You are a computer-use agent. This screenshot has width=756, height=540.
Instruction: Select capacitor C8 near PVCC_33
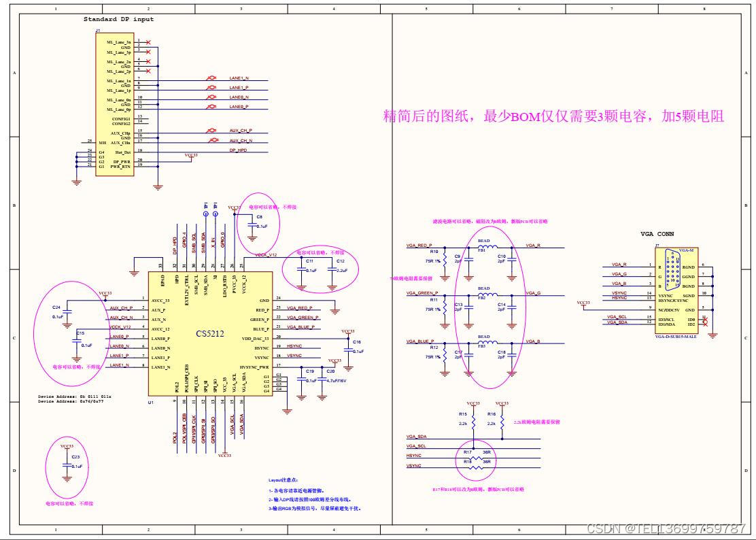(x=252, y=226)
